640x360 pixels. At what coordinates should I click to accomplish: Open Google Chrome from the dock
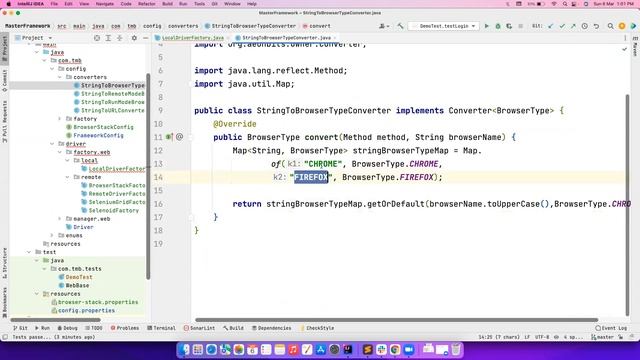[x=395, y=349]
